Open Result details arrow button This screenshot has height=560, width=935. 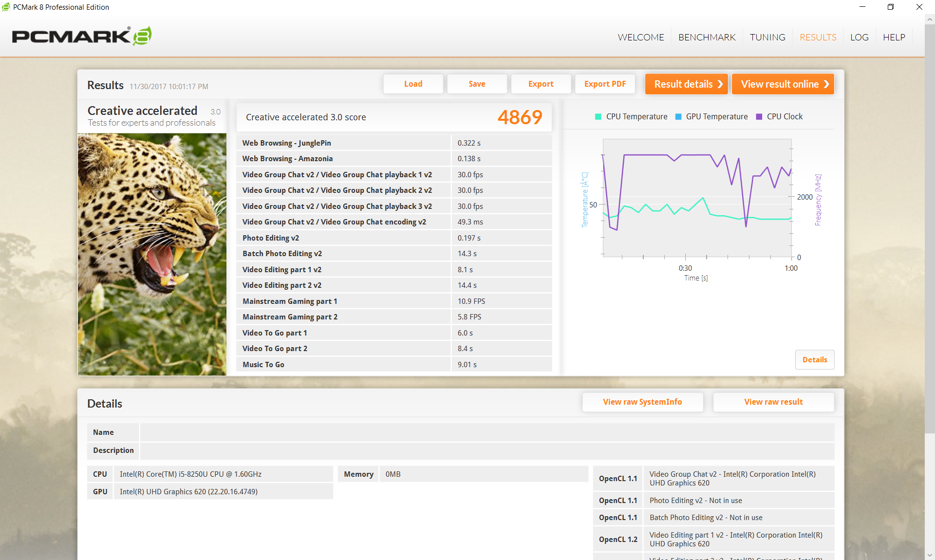pos(686,84)
